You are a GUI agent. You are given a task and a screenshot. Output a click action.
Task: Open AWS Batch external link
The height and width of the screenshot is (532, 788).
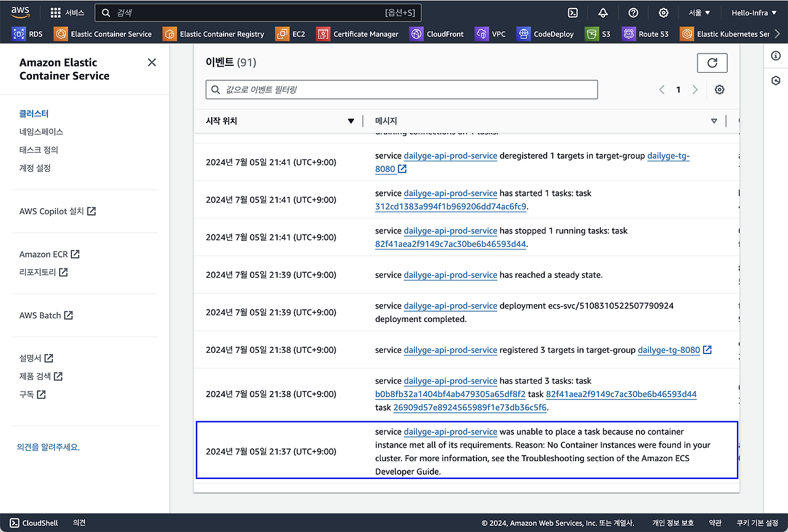tap(46, 315)
